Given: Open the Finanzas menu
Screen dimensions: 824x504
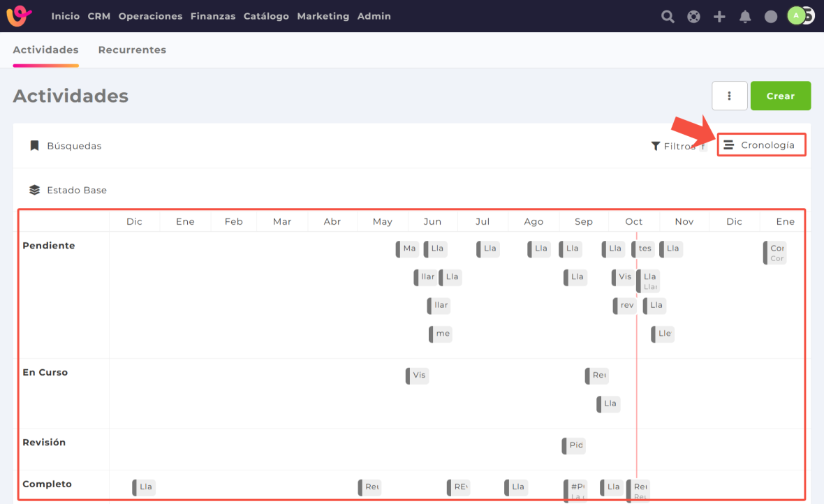Looking at the screenshot, I should (x=213, y=16).
